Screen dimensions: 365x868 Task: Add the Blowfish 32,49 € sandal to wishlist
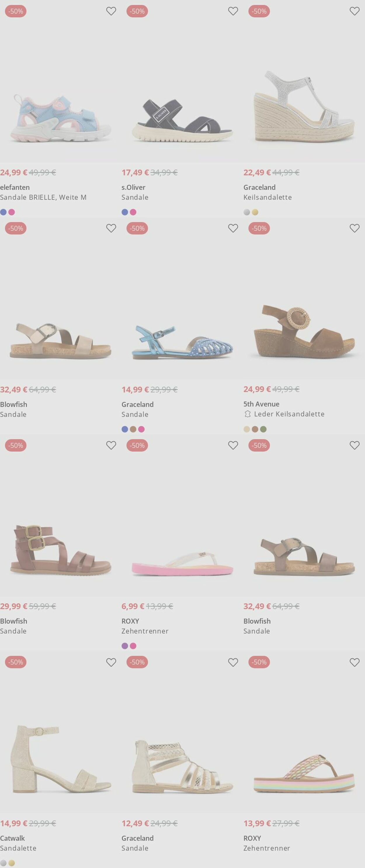pyautogui.click(x=111, y=228)
